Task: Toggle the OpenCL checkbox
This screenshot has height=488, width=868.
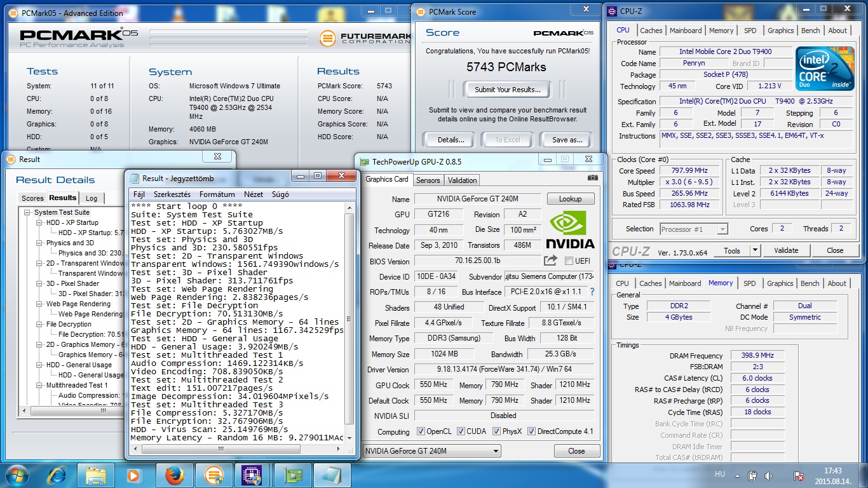Action: (421, 432)
